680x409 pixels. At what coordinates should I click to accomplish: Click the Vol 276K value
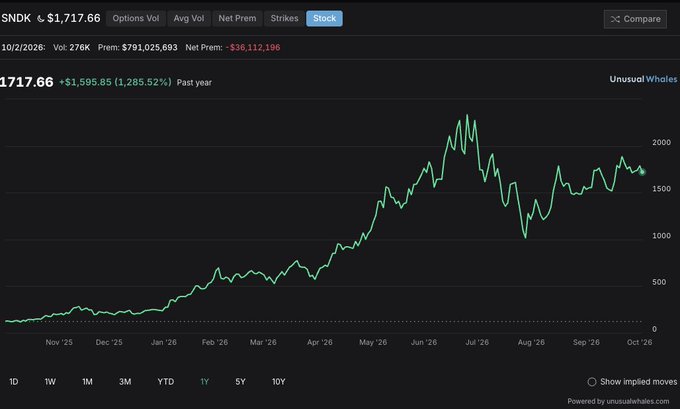point(80,47)
